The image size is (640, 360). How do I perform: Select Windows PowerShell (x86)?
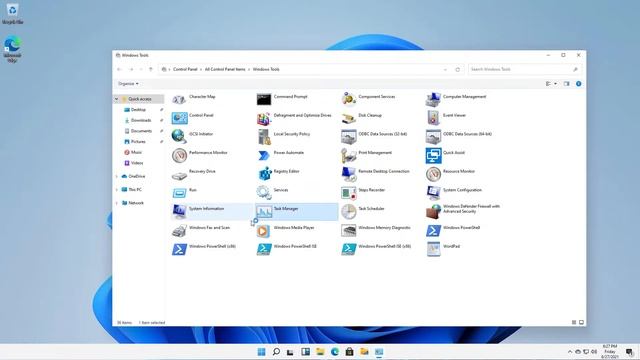[x=204, y=249]
